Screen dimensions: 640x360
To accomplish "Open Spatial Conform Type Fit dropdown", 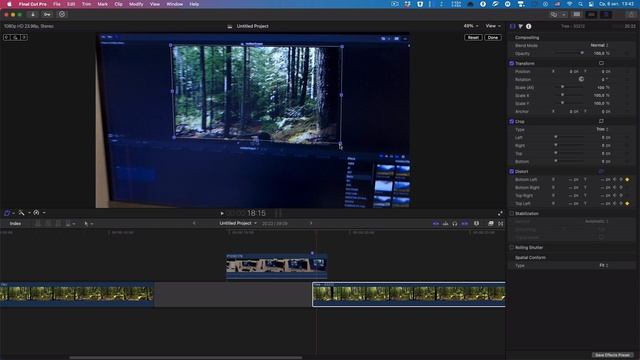I will (x=604, y=265).
